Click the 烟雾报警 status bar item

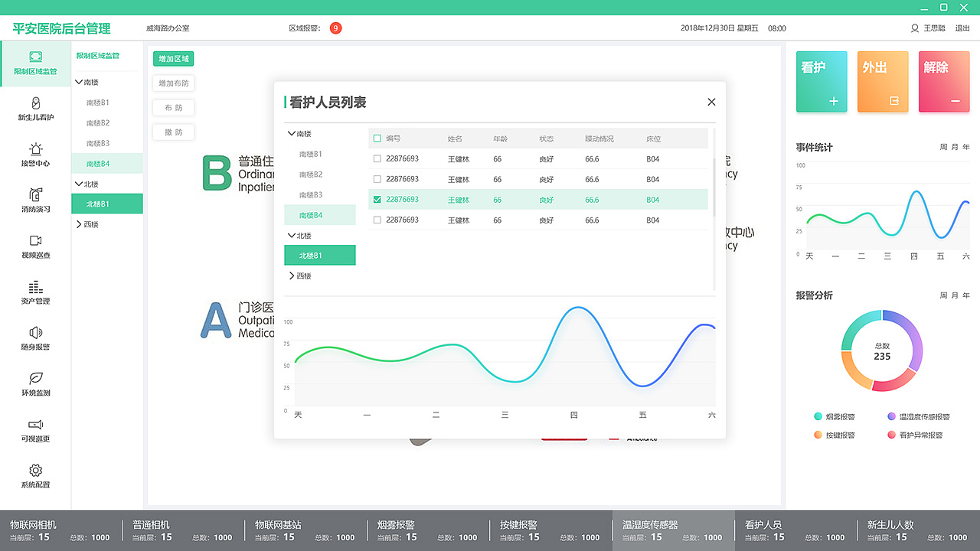[x=428, y=530]
